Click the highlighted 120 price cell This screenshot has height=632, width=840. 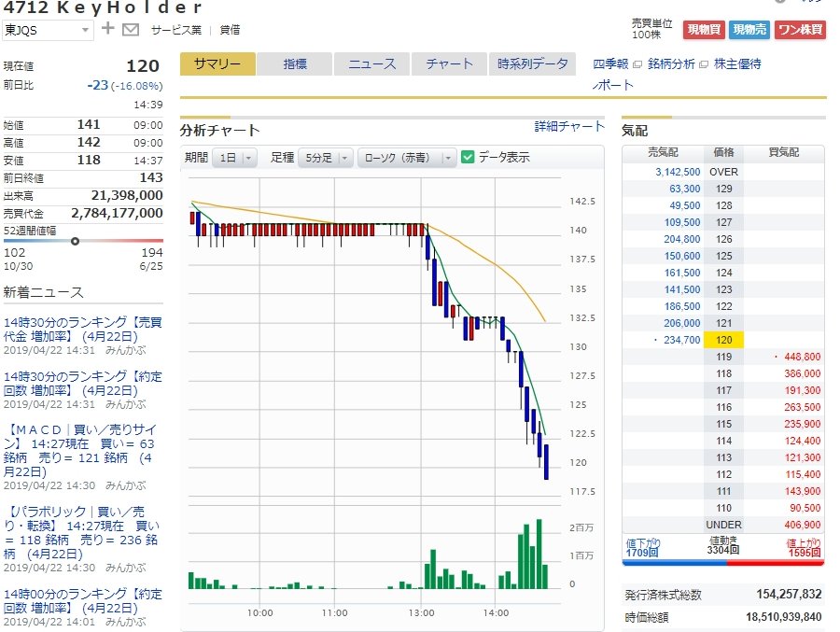coord(723,340)
